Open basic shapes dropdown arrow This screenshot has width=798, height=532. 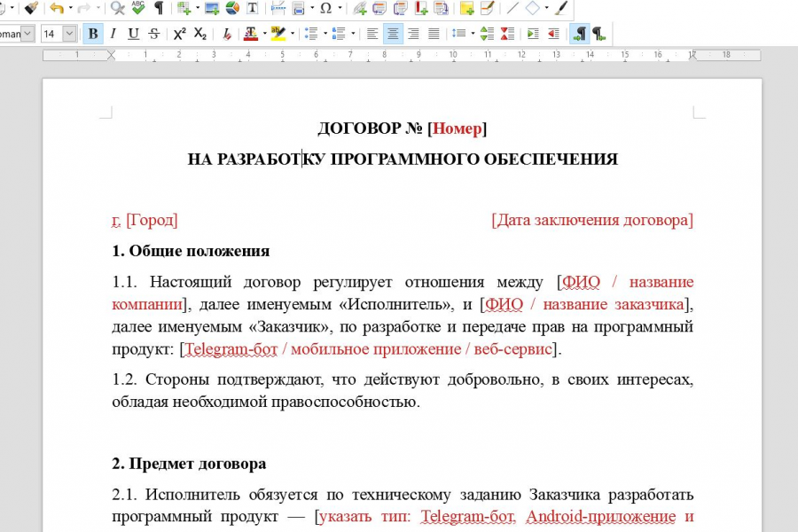coord(546,8)
